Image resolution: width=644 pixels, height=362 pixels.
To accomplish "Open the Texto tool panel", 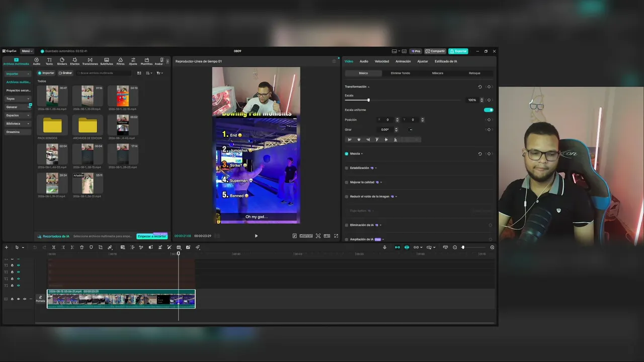I will point(49,61).
